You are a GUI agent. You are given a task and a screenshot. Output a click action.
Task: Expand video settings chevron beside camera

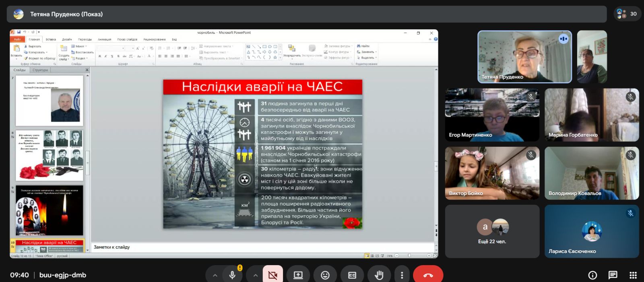click(255, 275)
